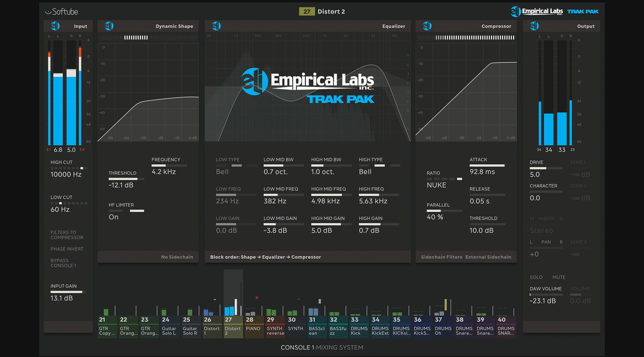The width and height of the screenshot is (644, 357).
Task: Click the Compressor section logo icon
Action: click(x=427, y=26)
